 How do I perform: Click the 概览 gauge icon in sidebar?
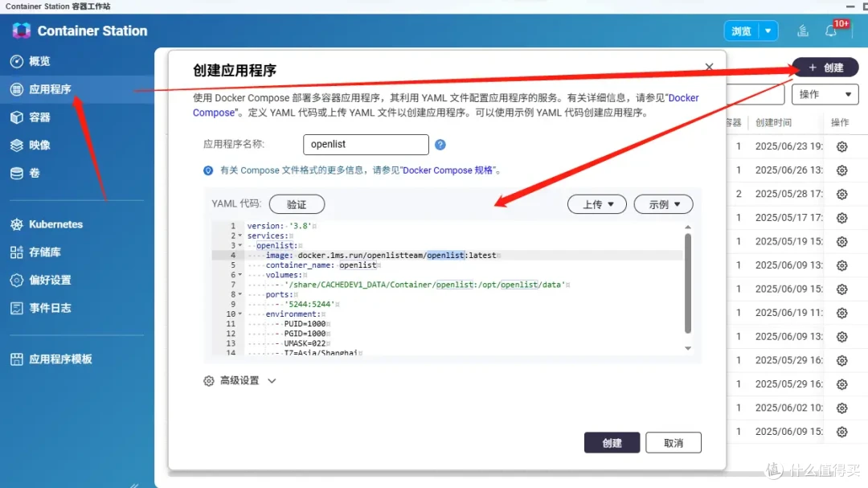coord(17,61)
